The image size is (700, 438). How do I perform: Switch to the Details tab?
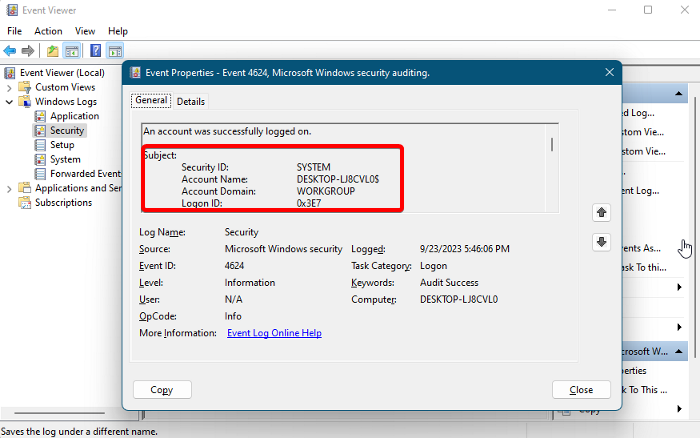191,101
